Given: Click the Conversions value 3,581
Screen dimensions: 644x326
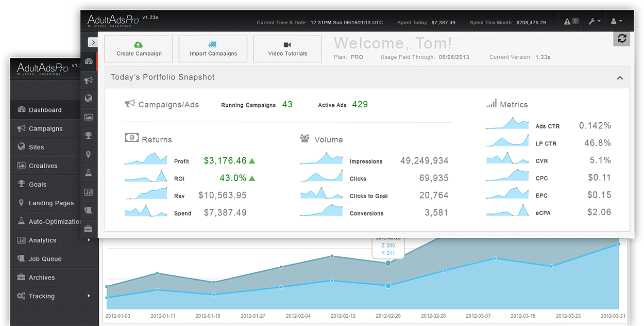Looking at the screenshot, I should point(436,213).
